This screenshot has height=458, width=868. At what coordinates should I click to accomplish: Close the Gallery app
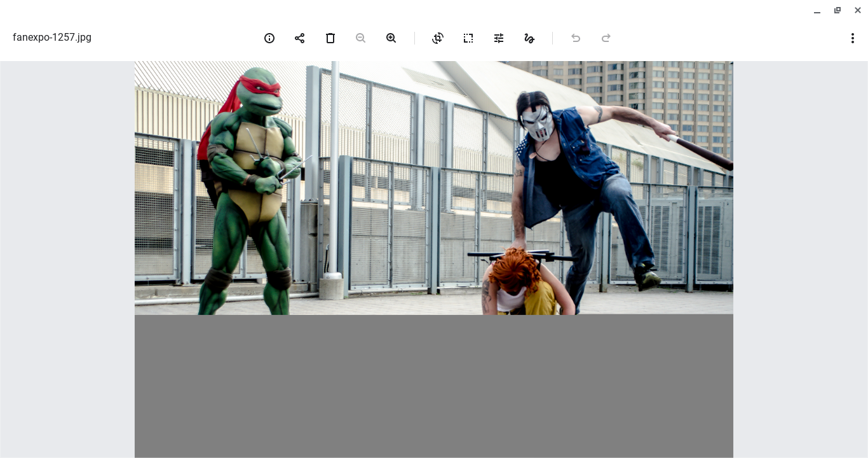tap(858, 10)
